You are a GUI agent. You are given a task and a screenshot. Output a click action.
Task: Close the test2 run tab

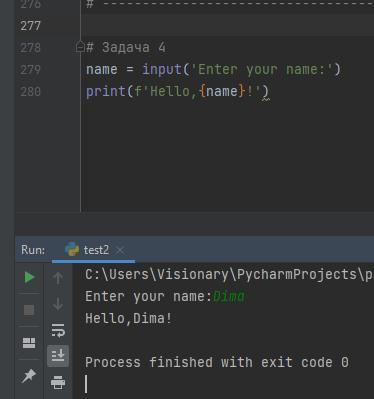(120, 250)
